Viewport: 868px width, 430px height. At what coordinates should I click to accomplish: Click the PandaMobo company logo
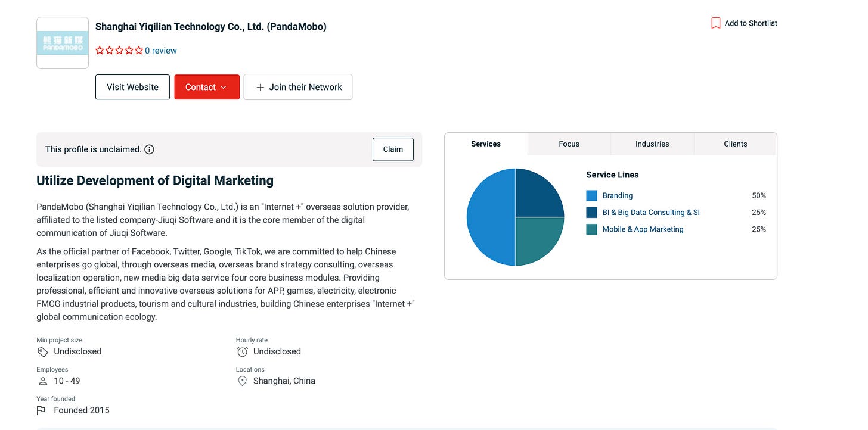(x=63, y=43)
